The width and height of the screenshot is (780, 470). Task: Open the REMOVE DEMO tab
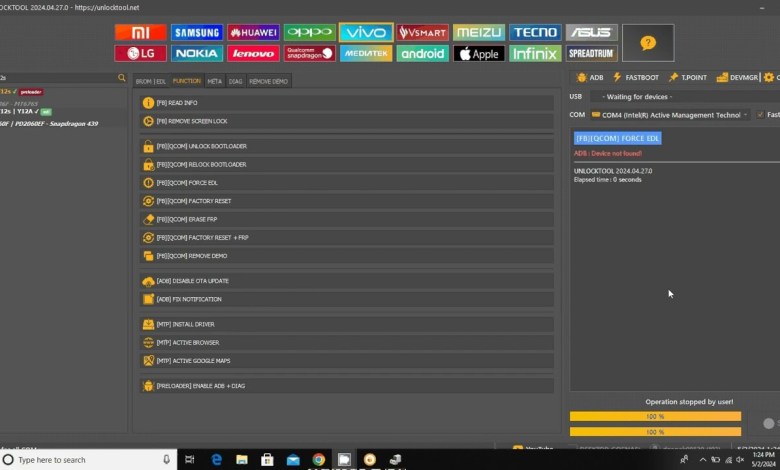click(x=268, y=81)
